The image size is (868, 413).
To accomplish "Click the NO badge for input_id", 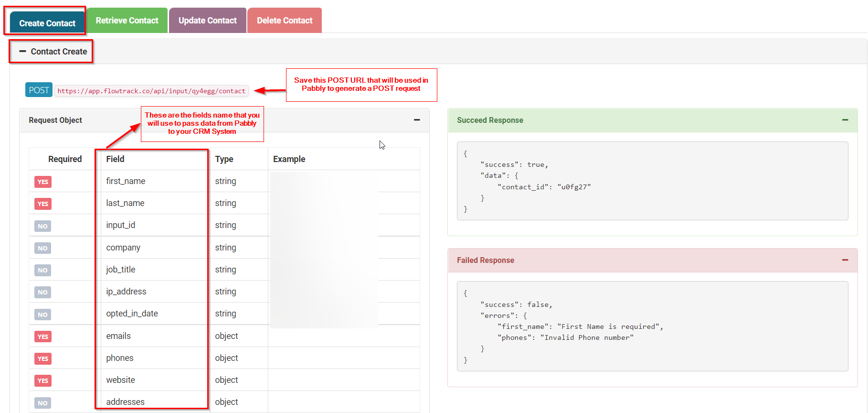I will pyautogui.click(x=42, y=226).
